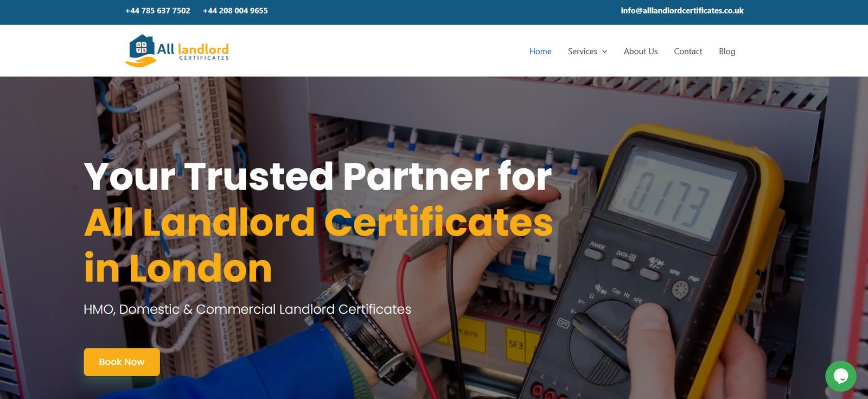Click the house logo icon

pyautogui.click(x=141, y=49)
